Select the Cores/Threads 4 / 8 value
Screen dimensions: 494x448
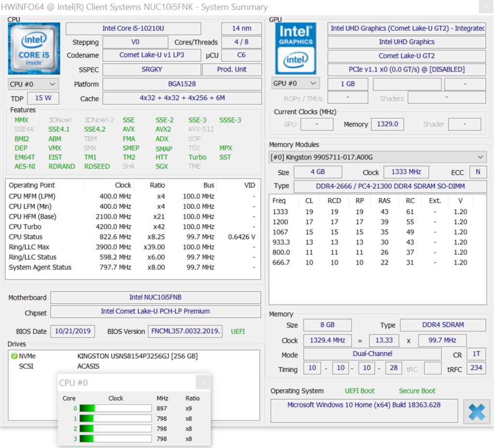(x=241, y=42)
